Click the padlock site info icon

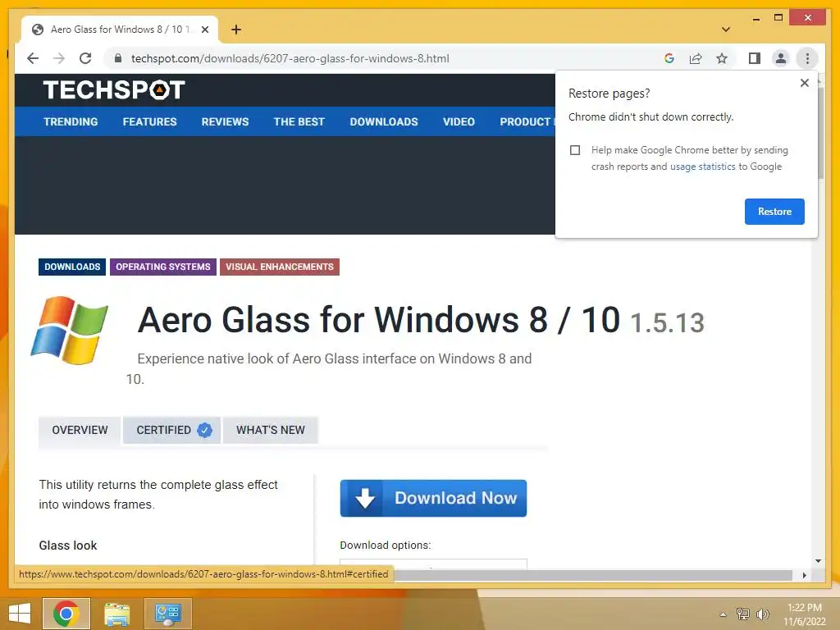[118, 58]
